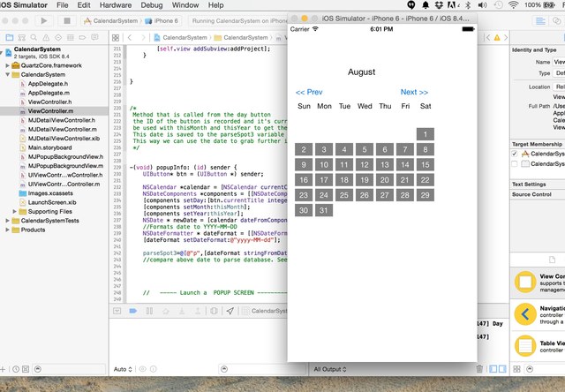
Task: Show the console pane toggle
Action: point(502,369)
